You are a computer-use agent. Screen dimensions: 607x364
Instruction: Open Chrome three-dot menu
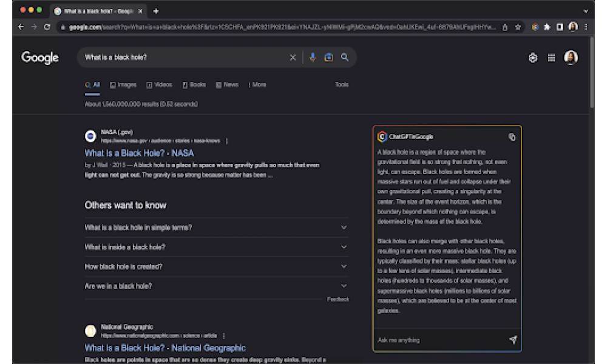point(586,27)
